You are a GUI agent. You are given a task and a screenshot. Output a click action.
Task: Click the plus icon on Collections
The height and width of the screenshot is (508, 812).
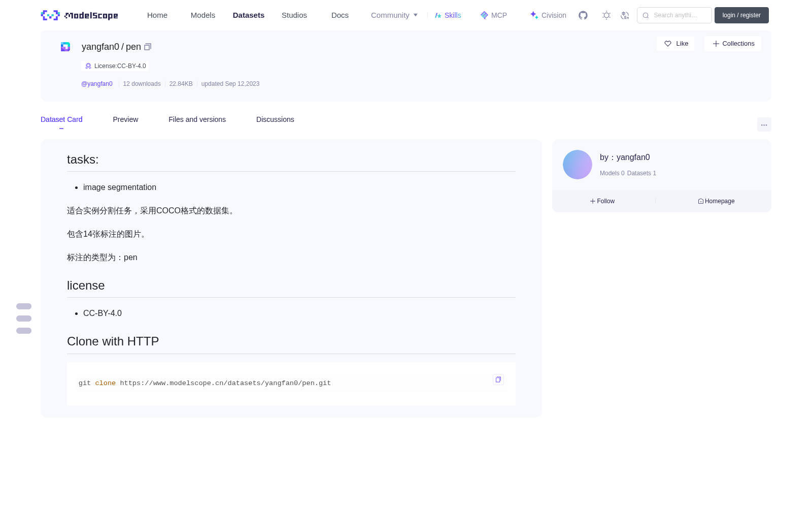pos(716,44)
